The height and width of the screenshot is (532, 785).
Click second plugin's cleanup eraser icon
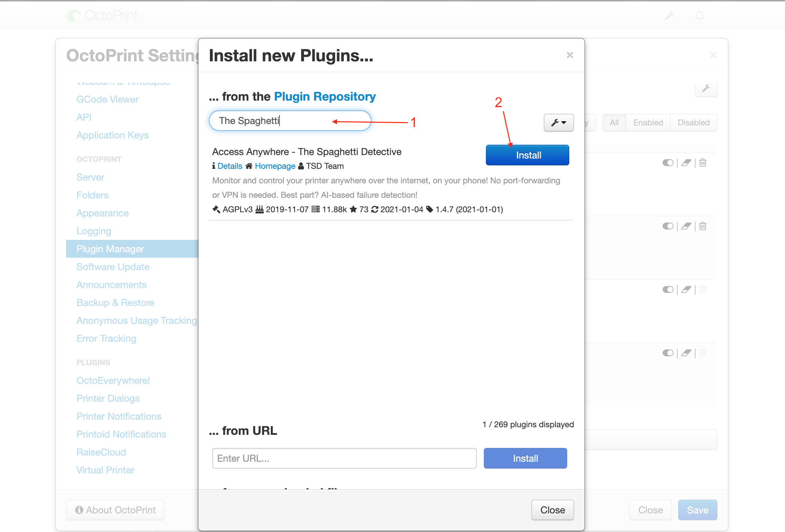[x=686, y=226]
